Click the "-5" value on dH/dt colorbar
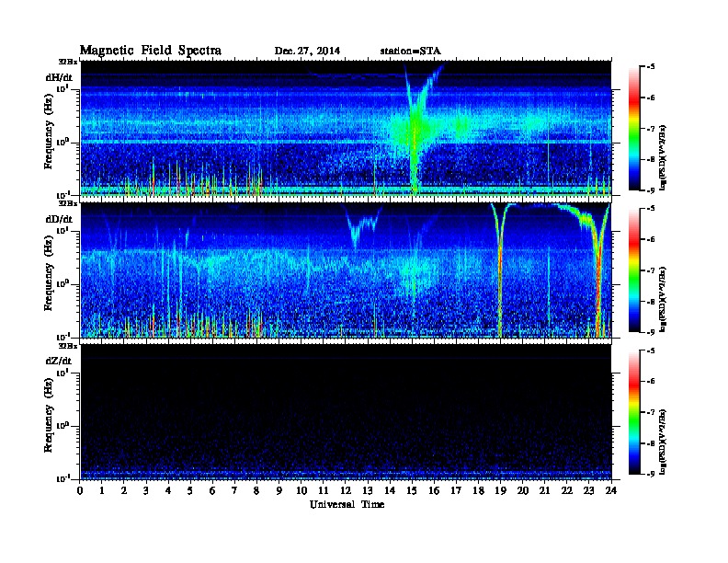This screenshot has height=563, width=728. 651,67
